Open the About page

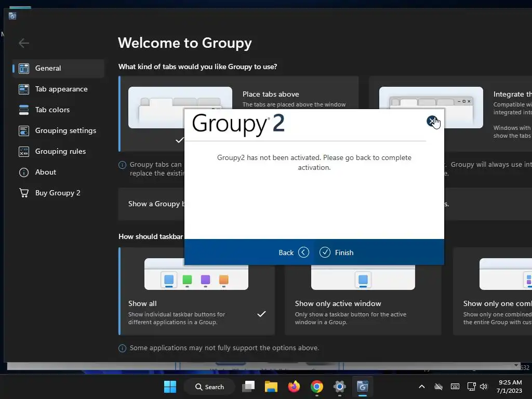(x=58, y=172)
